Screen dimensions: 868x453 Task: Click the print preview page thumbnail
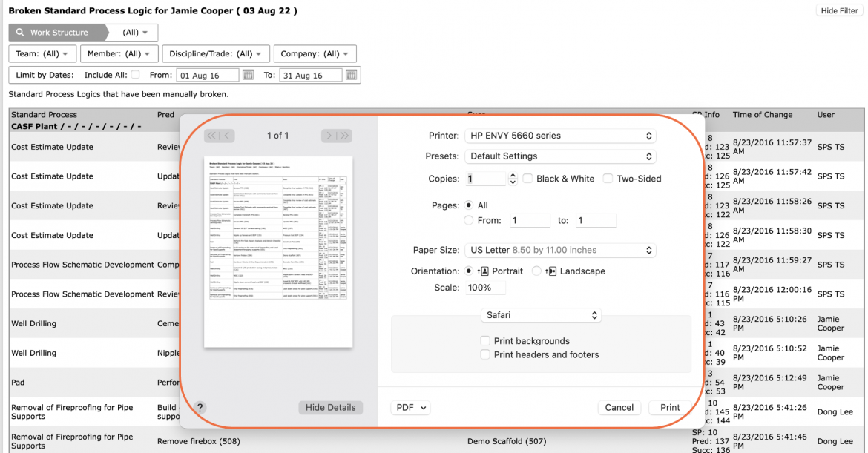[x=278, y=251]
